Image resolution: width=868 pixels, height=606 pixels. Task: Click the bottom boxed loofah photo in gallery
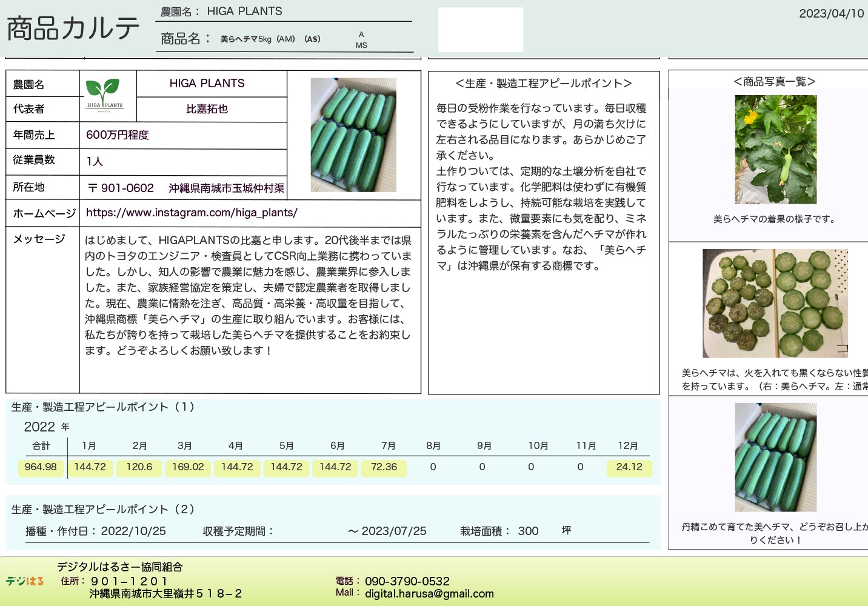pyautogui.click(x=775, y=457)
